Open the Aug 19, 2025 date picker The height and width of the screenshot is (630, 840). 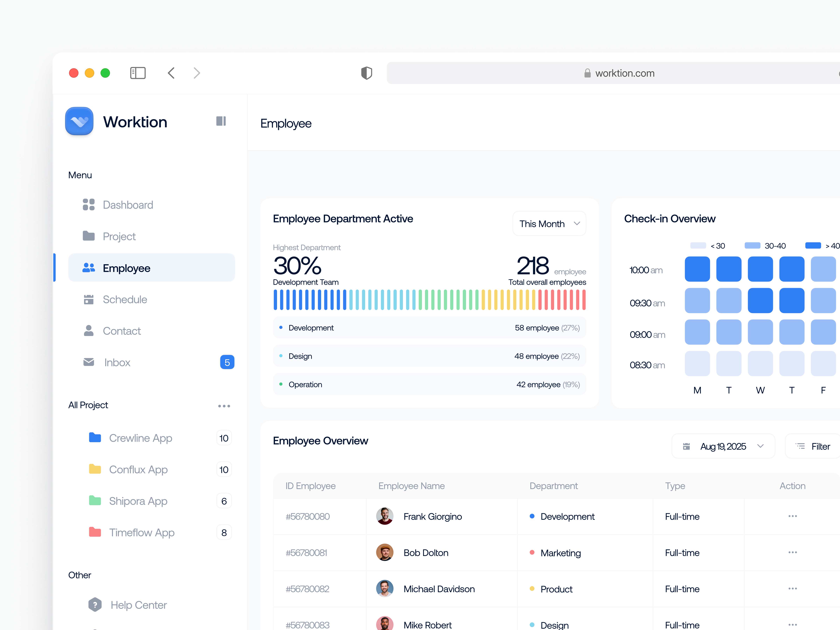click(x=723, y=446)
